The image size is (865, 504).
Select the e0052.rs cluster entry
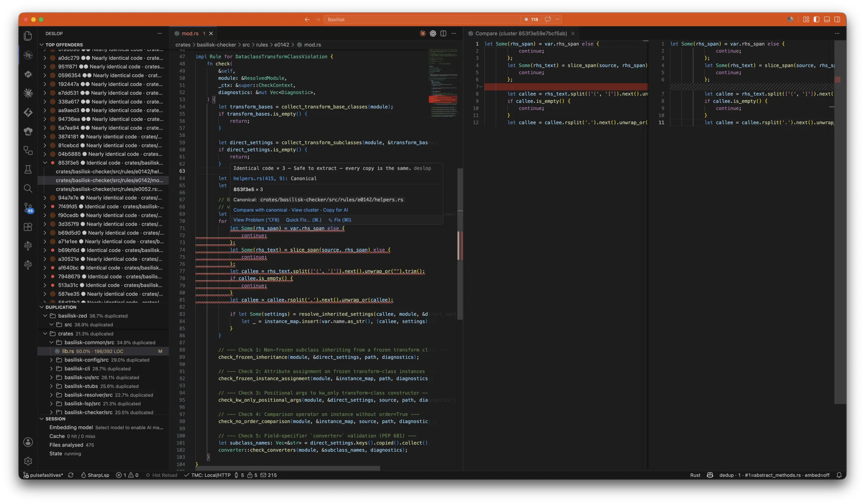103,189
